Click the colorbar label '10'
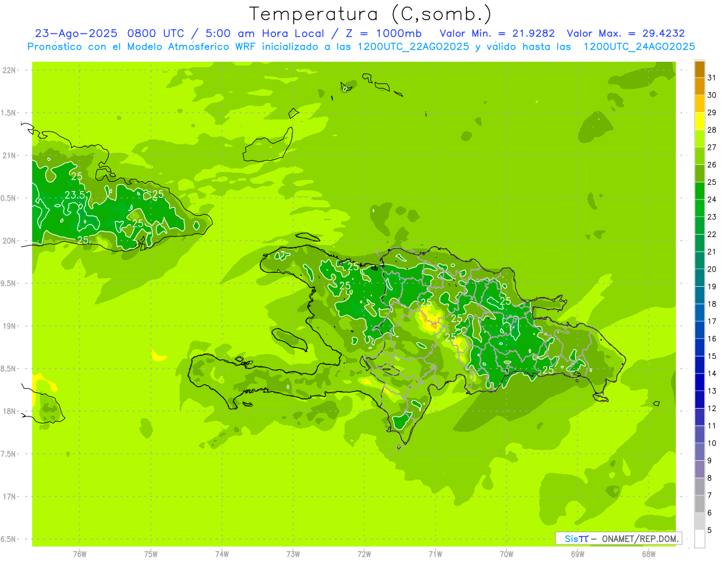 [x=712, y=443]
